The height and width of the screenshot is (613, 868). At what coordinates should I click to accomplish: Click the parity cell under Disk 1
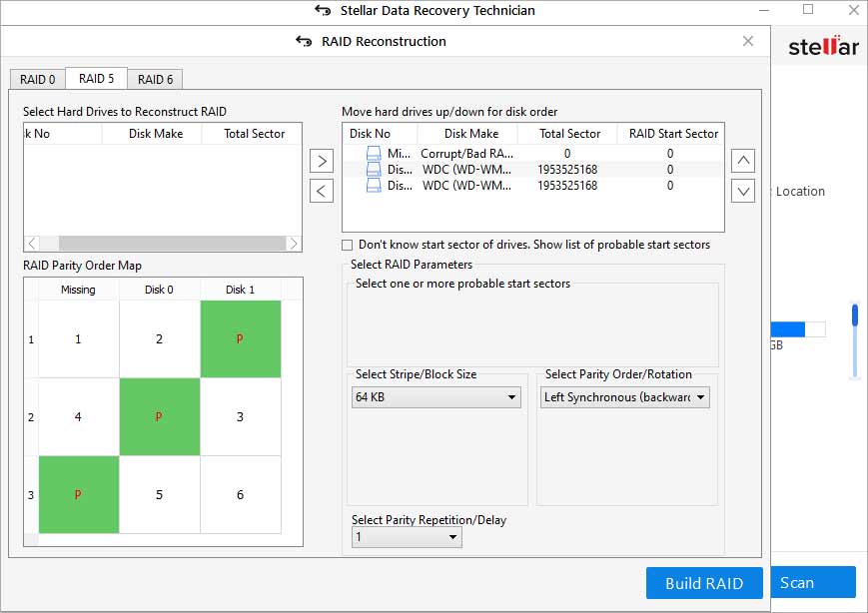[x=240, y=339]
